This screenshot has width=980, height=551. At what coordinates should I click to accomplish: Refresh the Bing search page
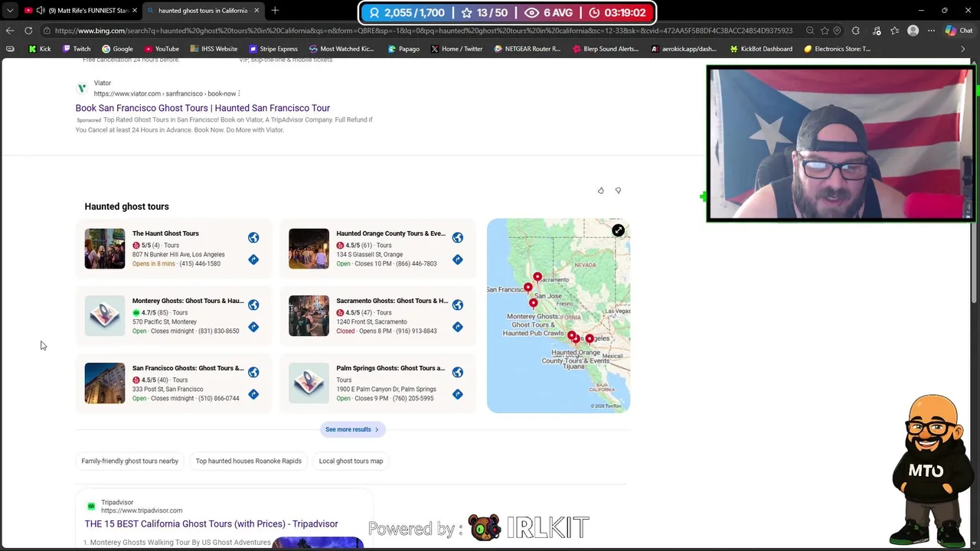[28, 31]
